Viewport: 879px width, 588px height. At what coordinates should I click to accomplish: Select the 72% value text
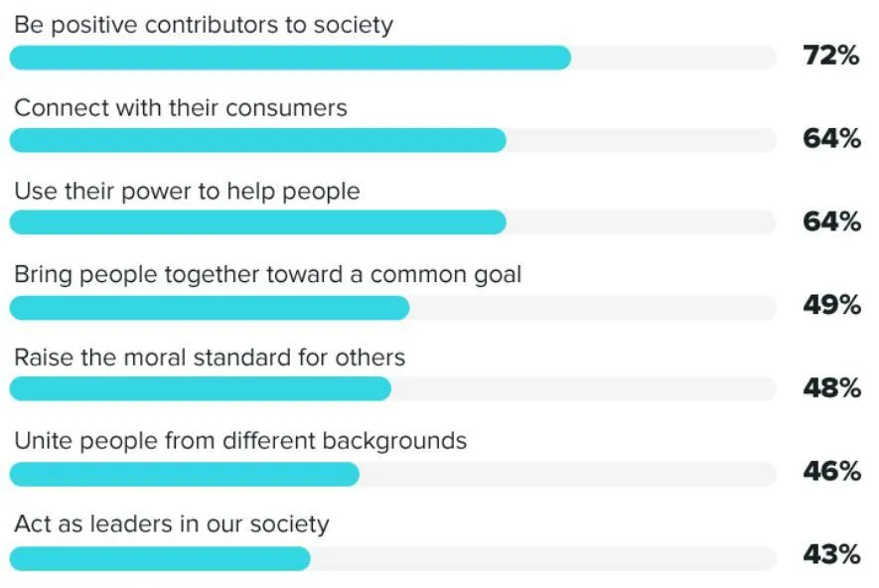pos(830,56)
